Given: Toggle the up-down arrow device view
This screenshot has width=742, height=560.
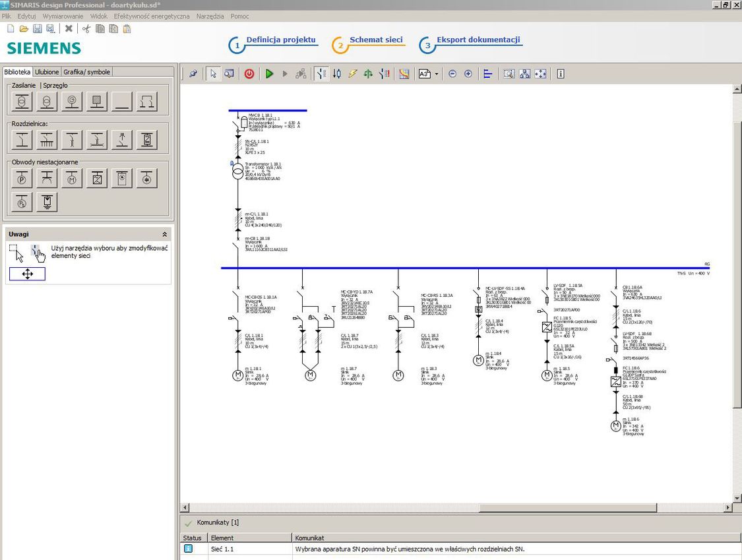Looking at the screenshot, I should [x=337, y=74].
